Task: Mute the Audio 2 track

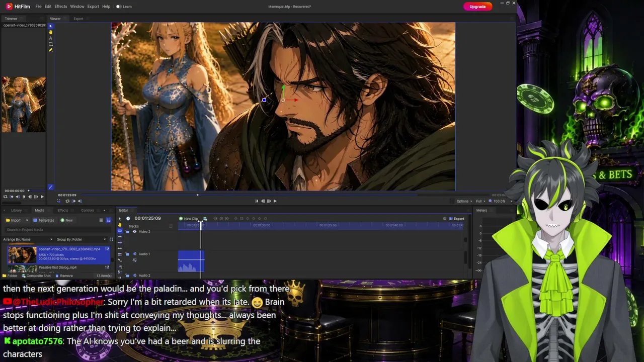Action: (x=134, y=276)
